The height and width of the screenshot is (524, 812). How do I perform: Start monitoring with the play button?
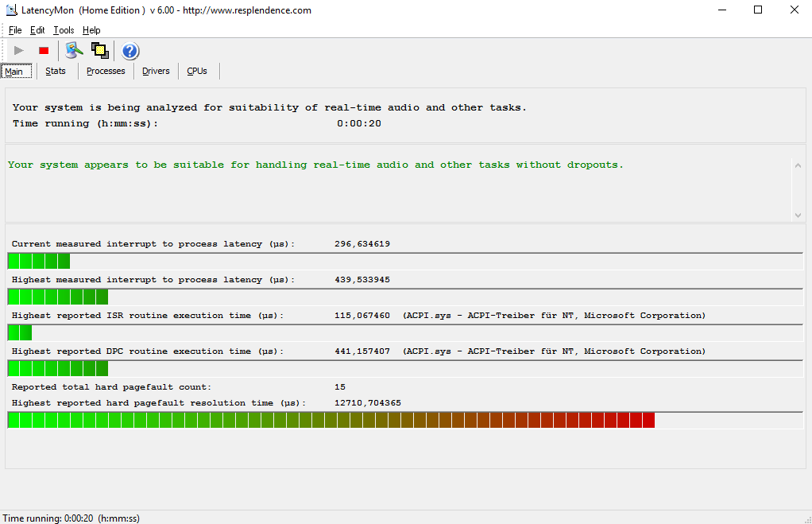pyautogui.click(x=19, y=50)
